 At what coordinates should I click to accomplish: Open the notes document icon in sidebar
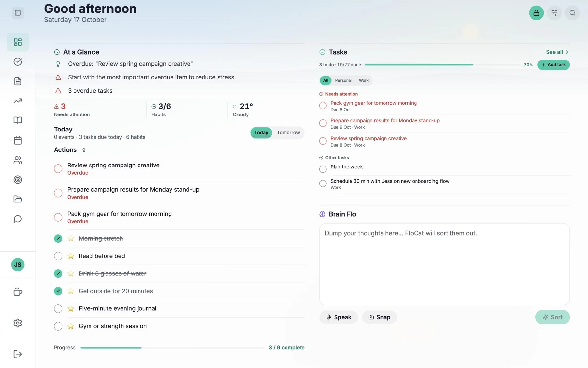(x=18, y=81)
